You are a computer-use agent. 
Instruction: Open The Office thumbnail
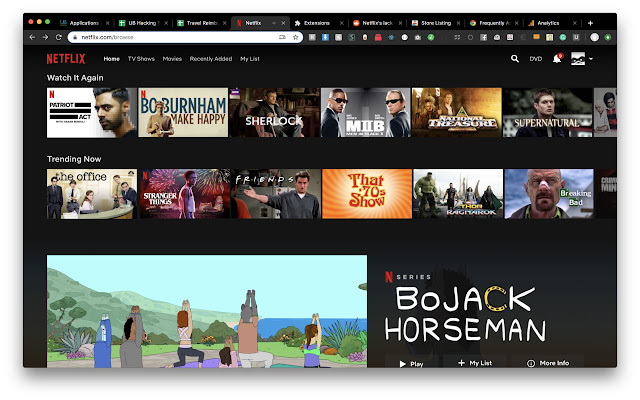pos(92,194)
